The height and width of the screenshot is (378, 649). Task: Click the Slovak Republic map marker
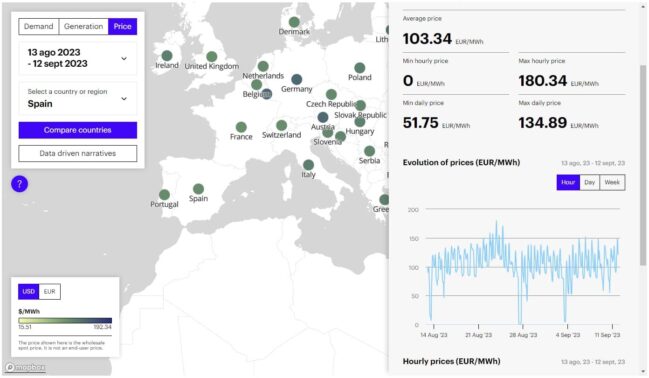point(361,105)
